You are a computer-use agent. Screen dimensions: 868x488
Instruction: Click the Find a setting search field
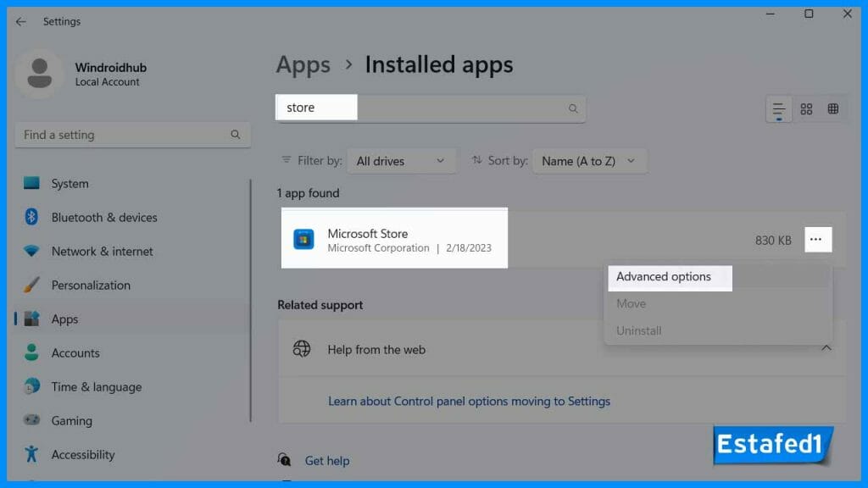click(x=123, y=135)
